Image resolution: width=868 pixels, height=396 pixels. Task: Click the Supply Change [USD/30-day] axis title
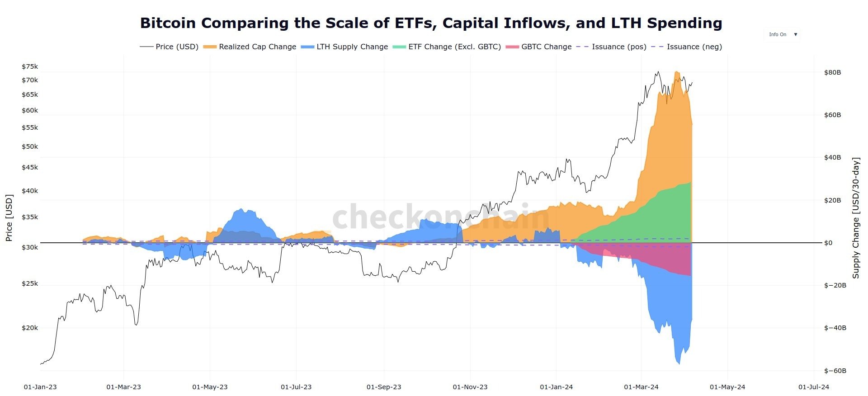pyautogui.click(x=856, y=218)
